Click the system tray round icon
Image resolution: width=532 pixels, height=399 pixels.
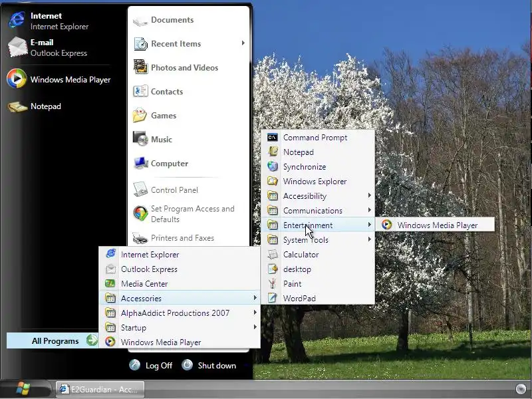[x=520, y=389]
